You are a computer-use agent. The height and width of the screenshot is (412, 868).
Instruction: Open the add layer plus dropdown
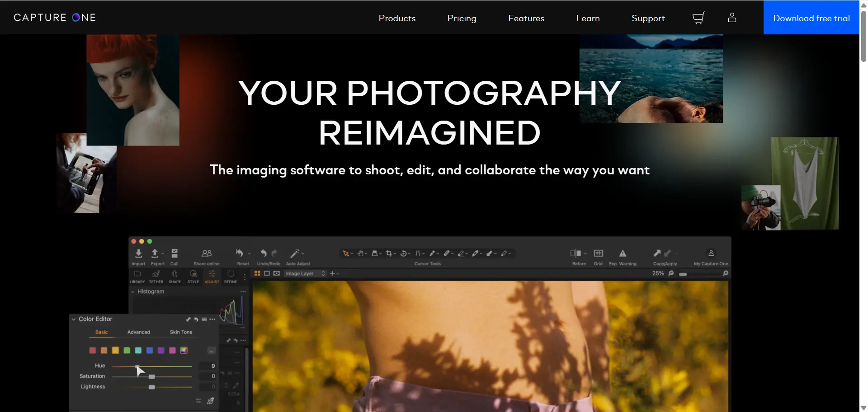click(x=335, y=273)
